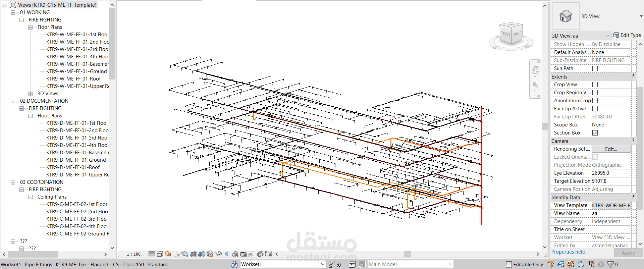Toggle Annotation Crop checkbox
Screen dimensions: 644x269
(595, 101)
